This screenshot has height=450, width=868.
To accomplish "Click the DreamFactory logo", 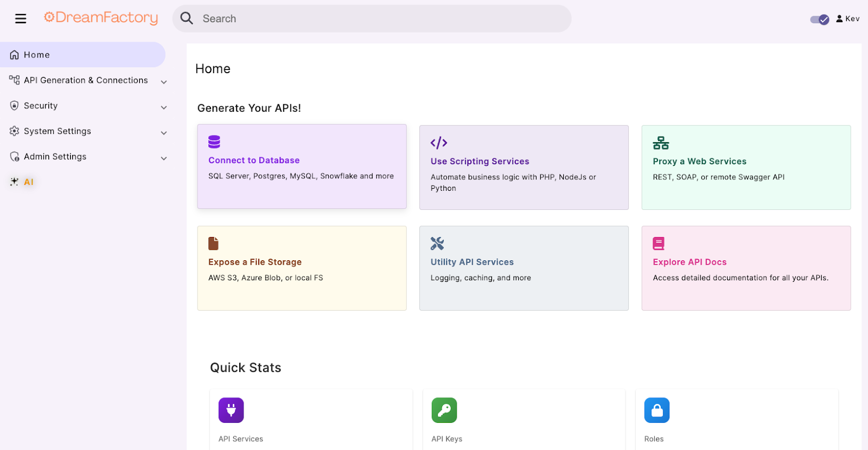I will 101,18.
